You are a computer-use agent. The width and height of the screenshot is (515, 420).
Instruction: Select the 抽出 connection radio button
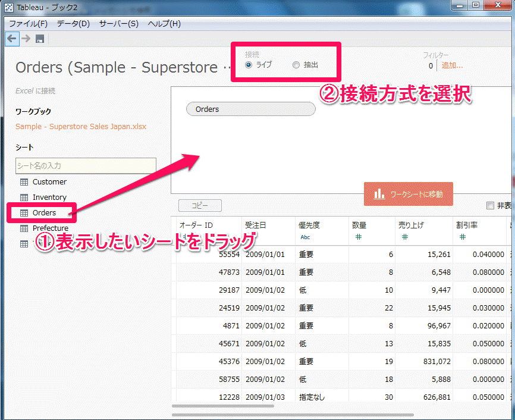[296, 65]
